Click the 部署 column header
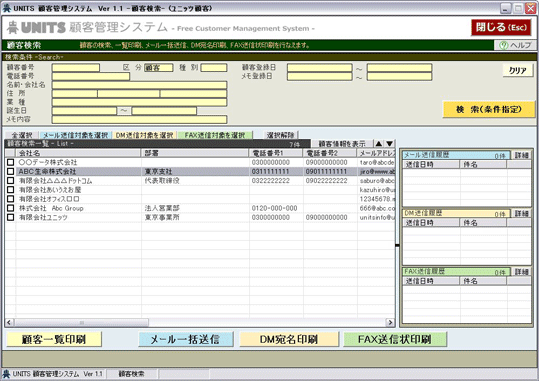 [x=195, y=153]
